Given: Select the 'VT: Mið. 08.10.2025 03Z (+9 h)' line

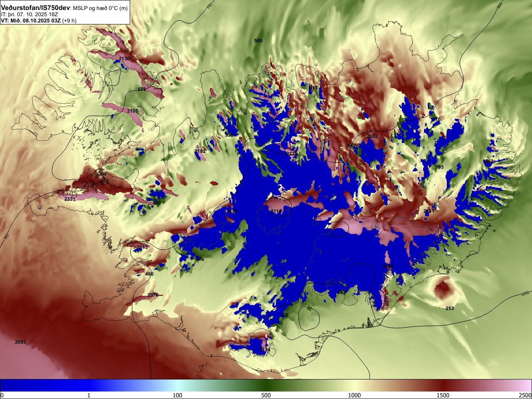Looking at the screenshot, I should (x=39, y=20).
